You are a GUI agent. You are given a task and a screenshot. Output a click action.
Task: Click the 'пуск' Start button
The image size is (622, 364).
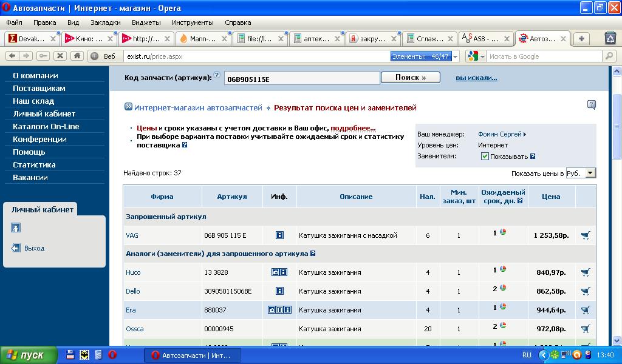(29, 355)
